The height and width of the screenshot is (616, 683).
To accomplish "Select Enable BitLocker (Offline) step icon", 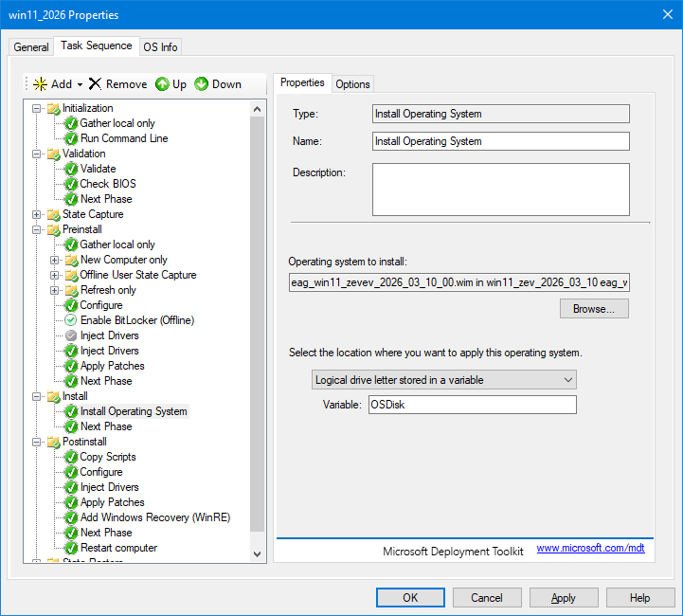I will pos(71,320).
